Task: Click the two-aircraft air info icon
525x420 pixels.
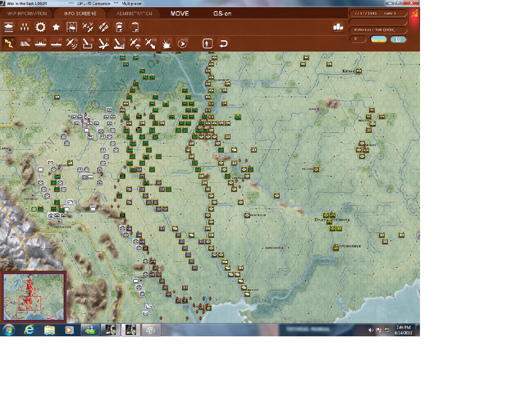Action: click(88, 27)
